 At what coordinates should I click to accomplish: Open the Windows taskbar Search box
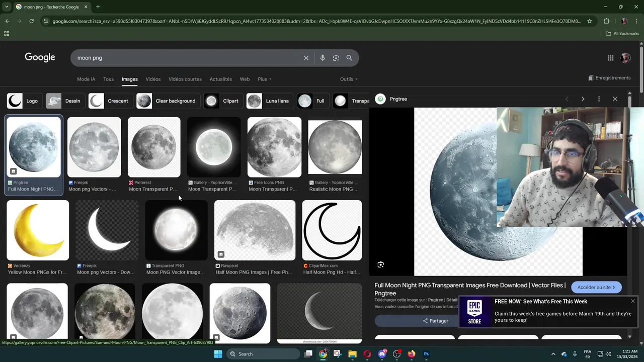pyautogui.click(x=263, y=354)
